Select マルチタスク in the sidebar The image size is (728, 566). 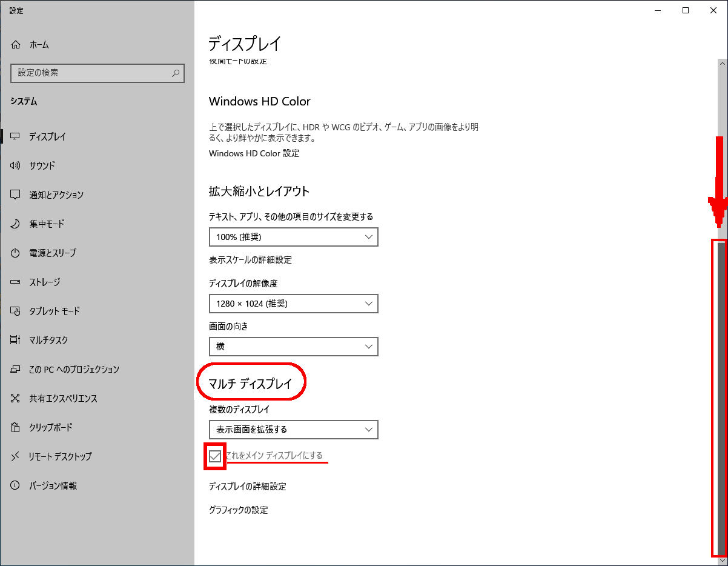pos(48,340)
